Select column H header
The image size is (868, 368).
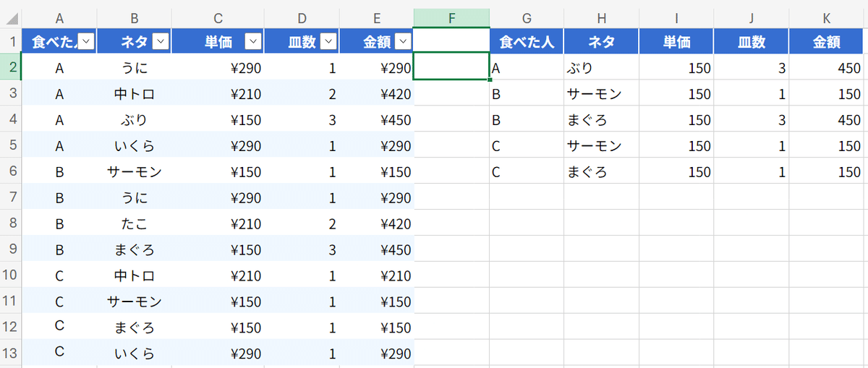coord(601,18)
